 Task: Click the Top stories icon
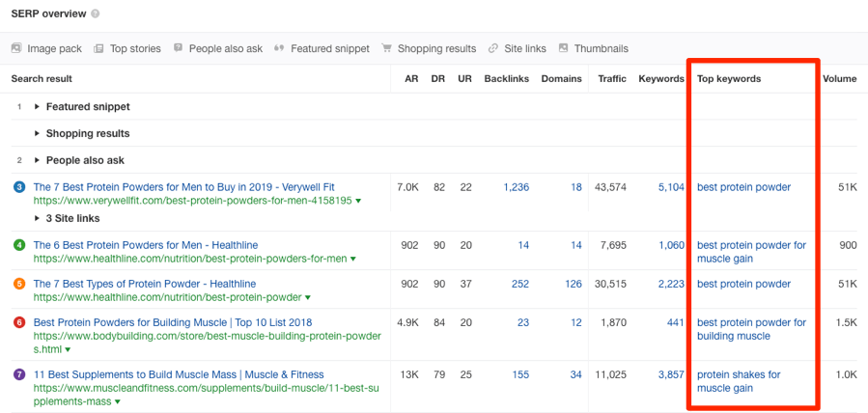click(x=98, y=48)
